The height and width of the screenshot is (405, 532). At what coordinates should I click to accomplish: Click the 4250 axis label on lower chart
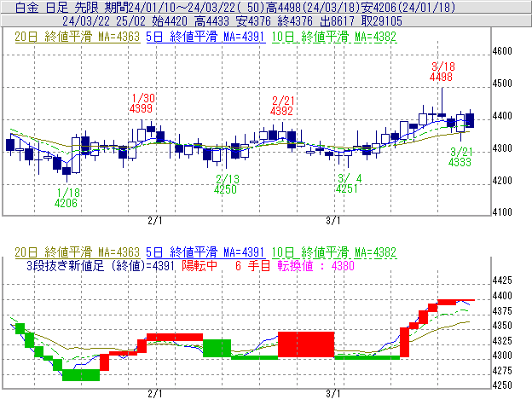point(502,385)
